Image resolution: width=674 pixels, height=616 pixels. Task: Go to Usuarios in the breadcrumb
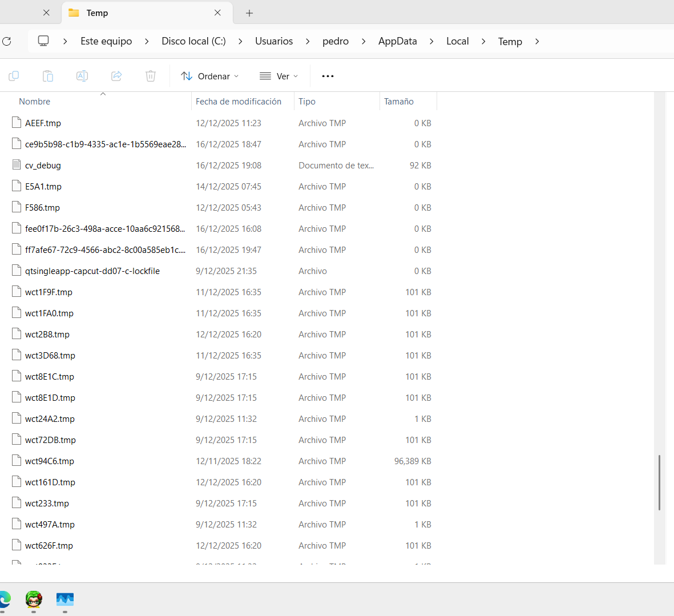pyautogui.click(x=274, y=41)
